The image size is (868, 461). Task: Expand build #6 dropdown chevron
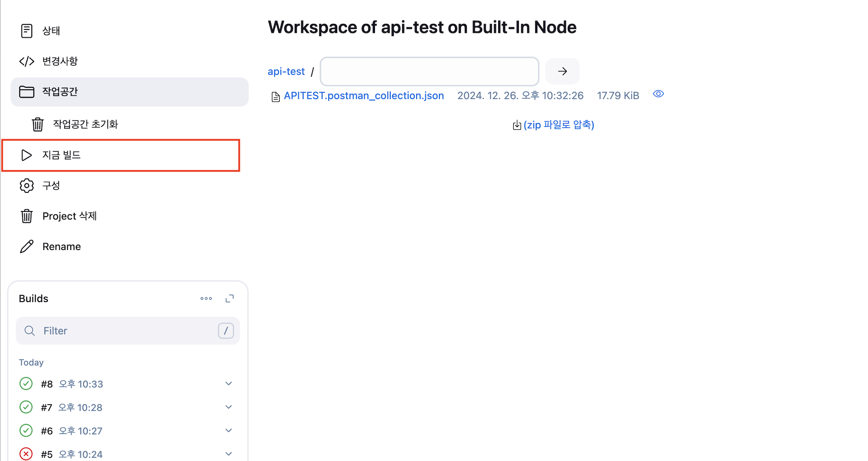(228, 430)
